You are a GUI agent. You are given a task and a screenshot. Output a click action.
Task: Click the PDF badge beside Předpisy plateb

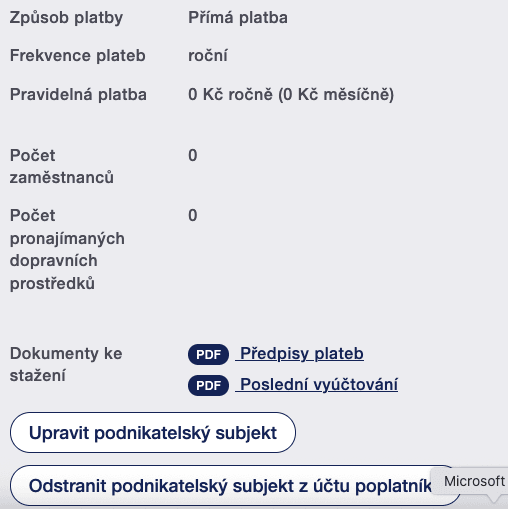pos(208,354)
